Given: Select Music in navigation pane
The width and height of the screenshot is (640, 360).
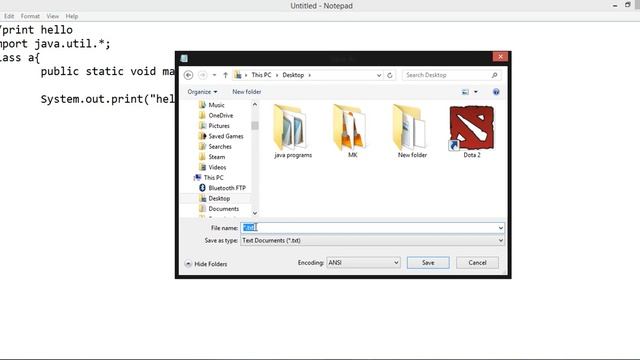Looking at the screenshot, I should coord(216,105).
